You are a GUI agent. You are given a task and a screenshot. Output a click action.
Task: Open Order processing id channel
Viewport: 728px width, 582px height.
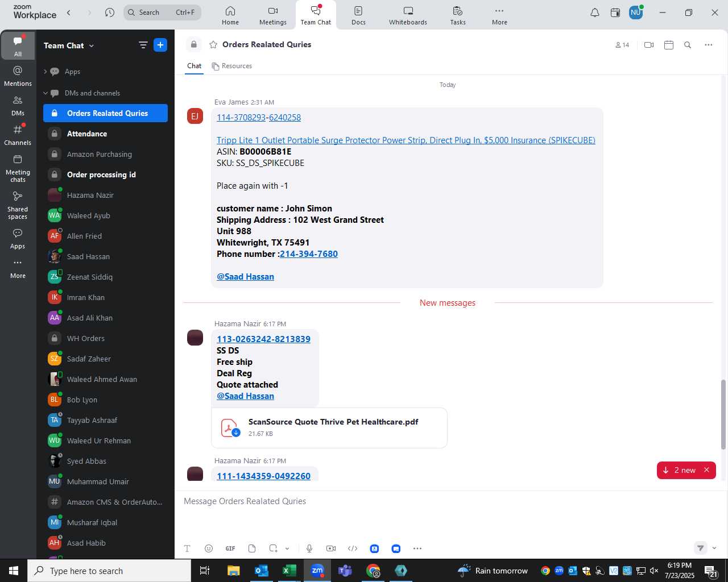coord(105,174)
